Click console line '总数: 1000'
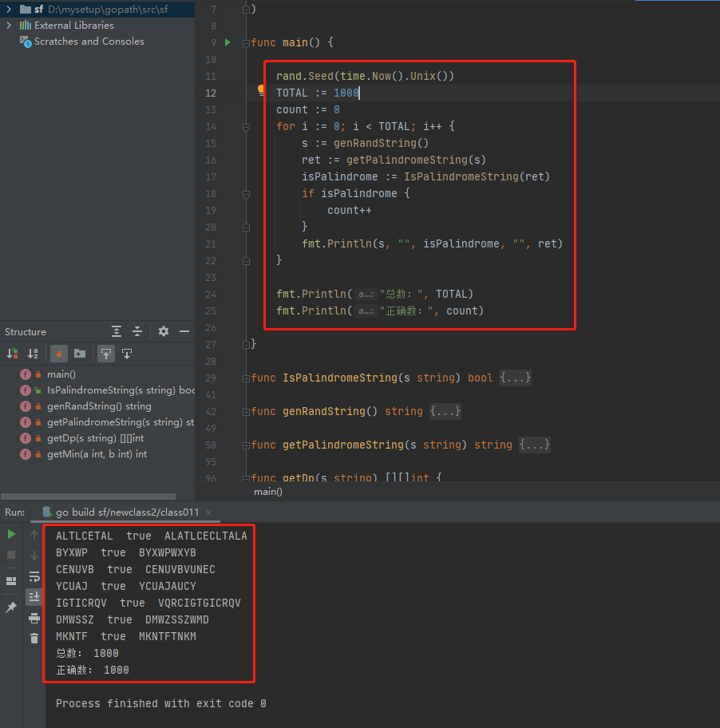 click(87, 653)
